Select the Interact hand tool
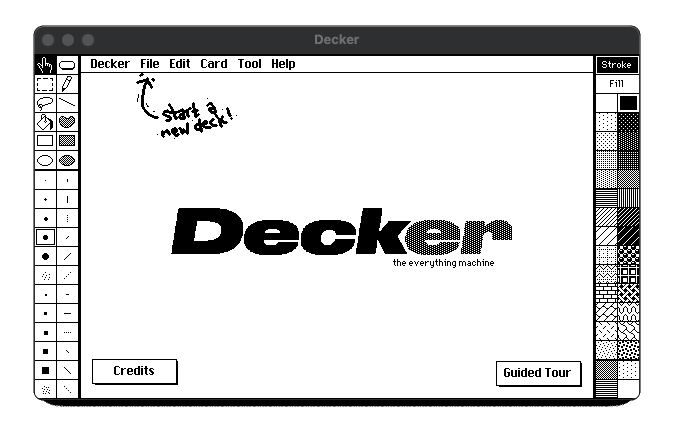This screenshot has width=674, height=442. coord(45,65)
